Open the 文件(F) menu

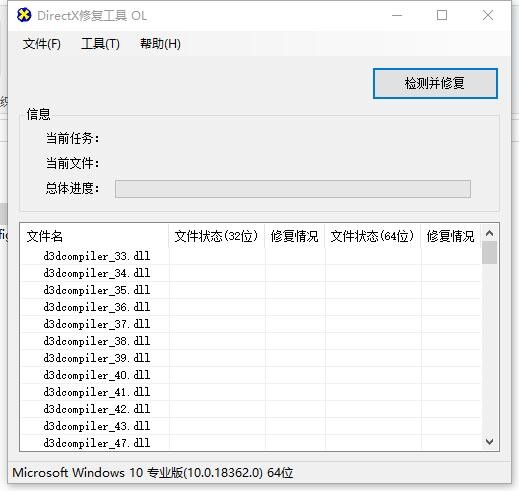42,44
